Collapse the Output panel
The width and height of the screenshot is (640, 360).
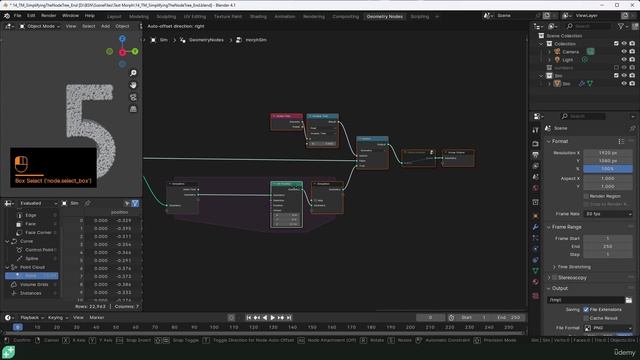click(x=549, y=289)
